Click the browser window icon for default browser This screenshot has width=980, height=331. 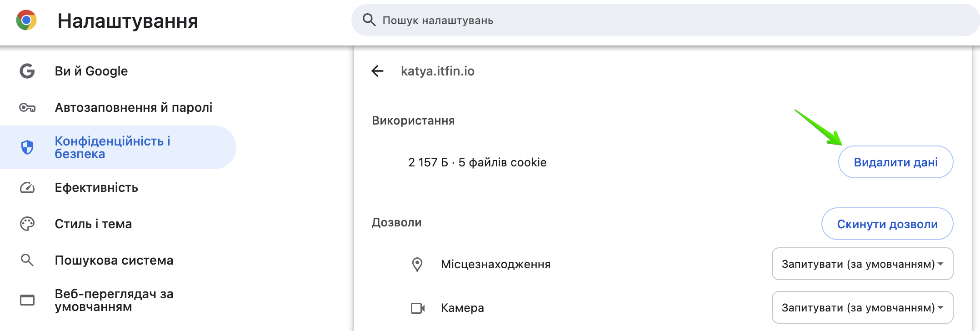(27, 300)
